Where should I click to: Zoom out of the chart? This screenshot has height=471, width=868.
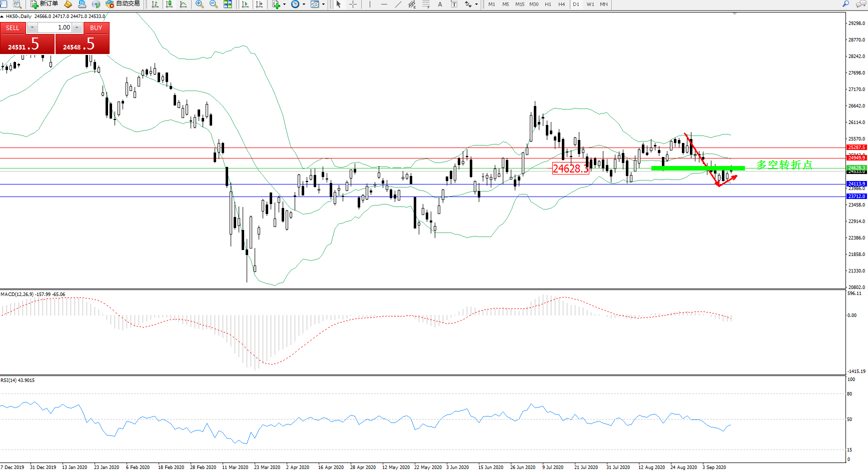click(214, 4)
